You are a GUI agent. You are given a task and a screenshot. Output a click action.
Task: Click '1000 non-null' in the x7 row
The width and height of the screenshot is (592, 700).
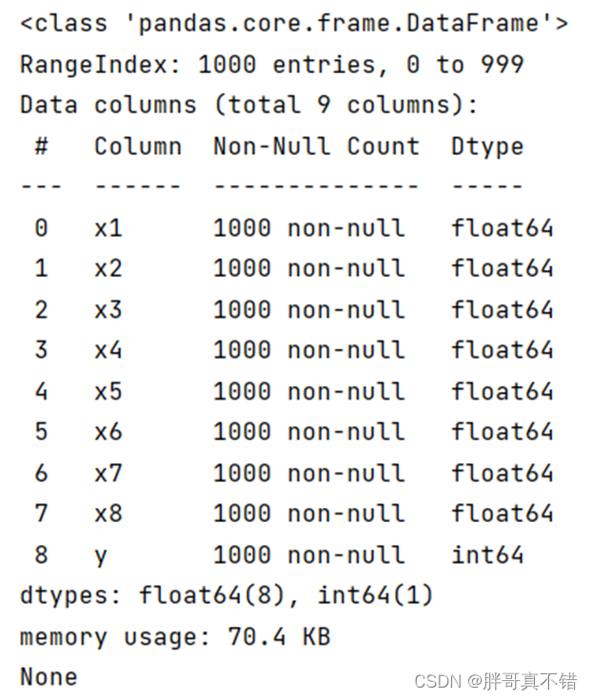tap(308, 473)
